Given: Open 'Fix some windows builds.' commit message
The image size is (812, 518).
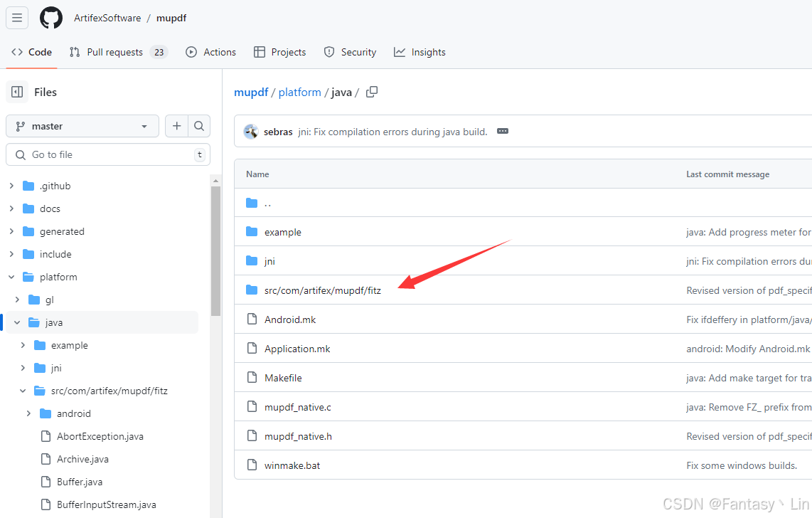Looking at the screenshot, I should (x=742, y=465).
